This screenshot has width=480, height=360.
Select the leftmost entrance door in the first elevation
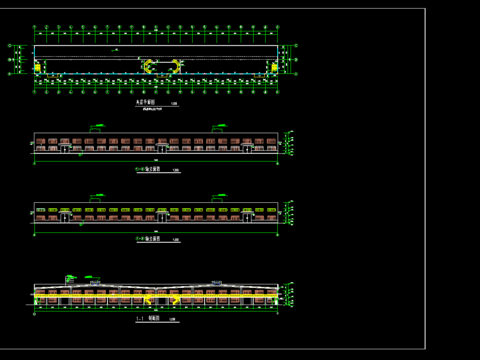[65, 149]
